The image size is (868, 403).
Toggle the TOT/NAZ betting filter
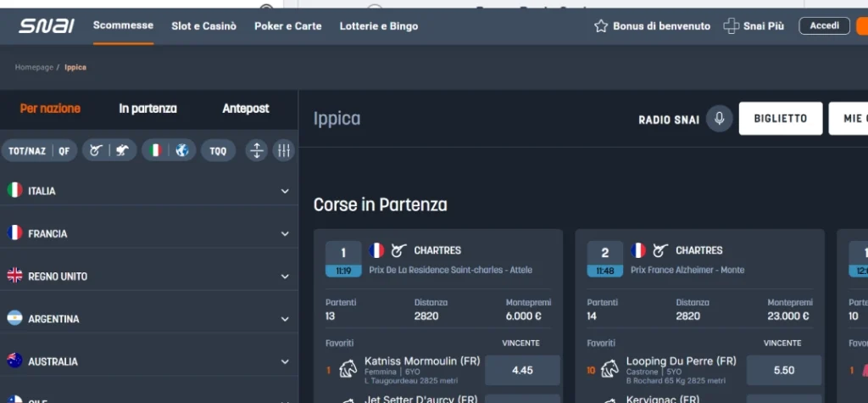26,151
